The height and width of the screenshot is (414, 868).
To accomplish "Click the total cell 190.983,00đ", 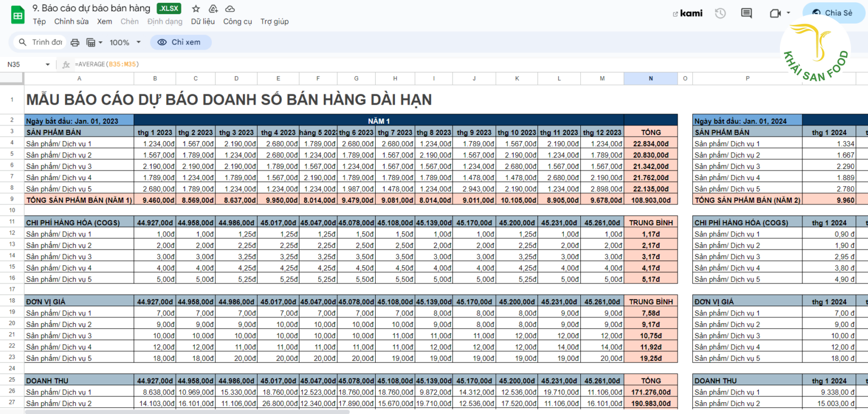I will pos(650,403).
